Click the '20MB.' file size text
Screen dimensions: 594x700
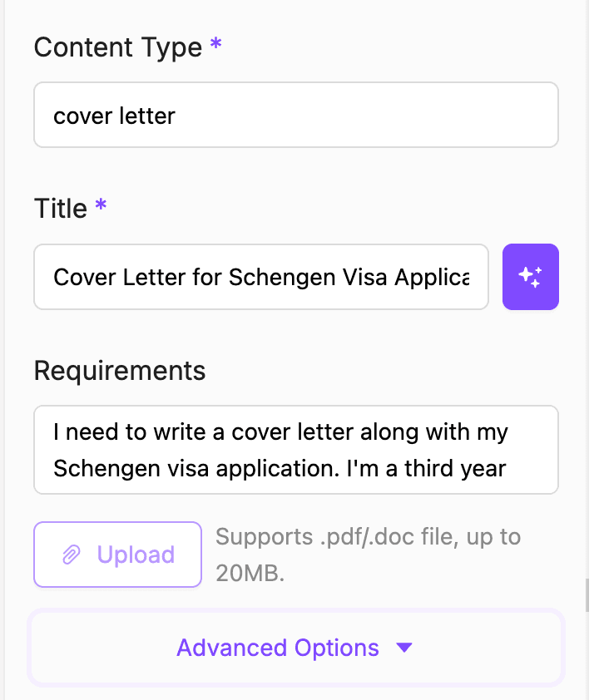pyautogui.click(x=250, y=573)
